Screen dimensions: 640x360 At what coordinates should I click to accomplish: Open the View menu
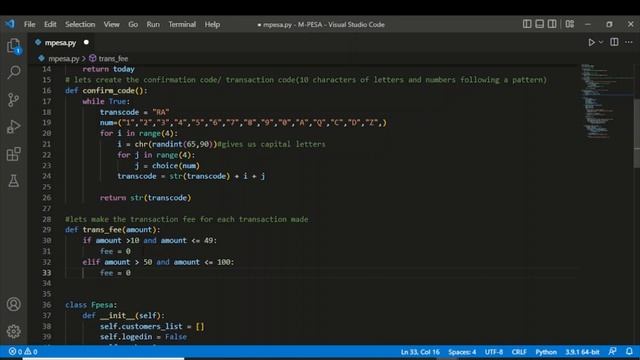[x=111, y=24]
